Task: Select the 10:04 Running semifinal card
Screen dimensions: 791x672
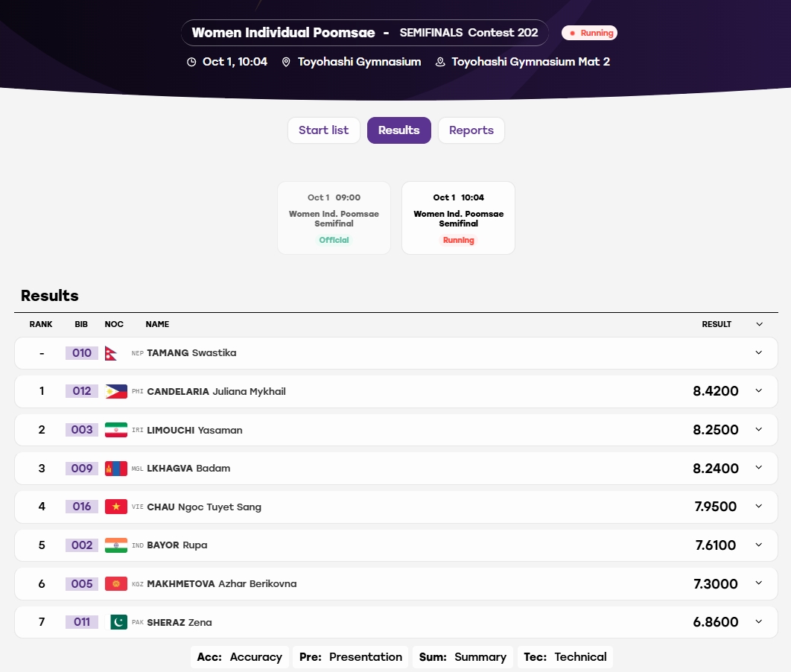Action: 459,218
